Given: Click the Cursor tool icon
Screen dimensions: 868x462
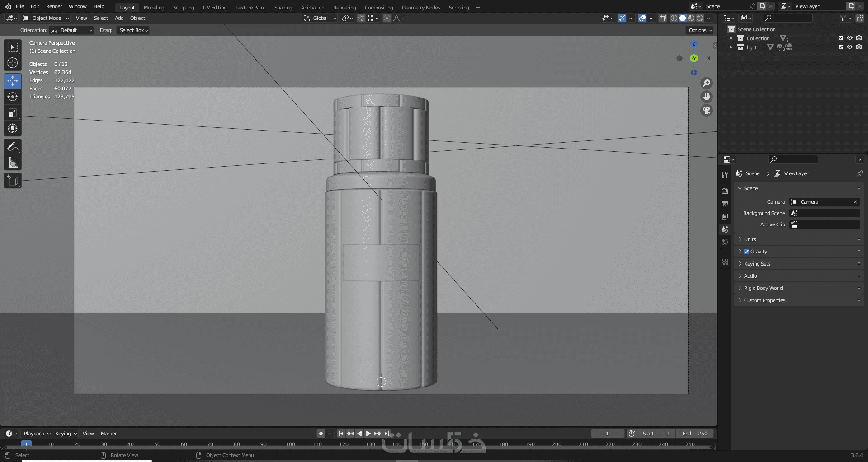Looking at the screenshot, I should click(13, 63).
